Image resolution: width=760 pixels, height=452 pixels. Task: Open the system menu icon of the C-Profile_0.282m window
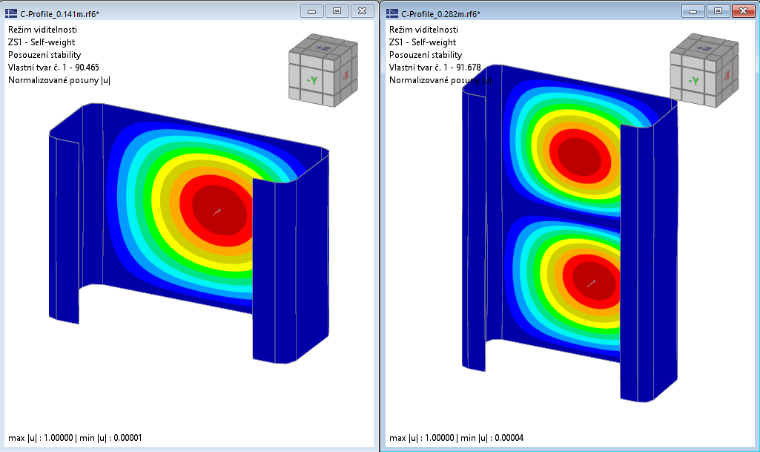pos(392,14)
